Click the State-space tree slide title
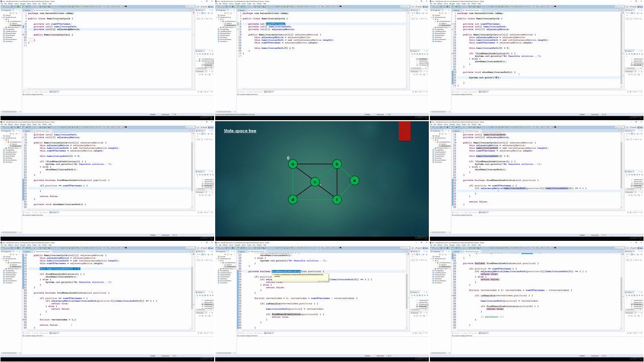Screen dimensions: 644x362 (x=240, y=131)
